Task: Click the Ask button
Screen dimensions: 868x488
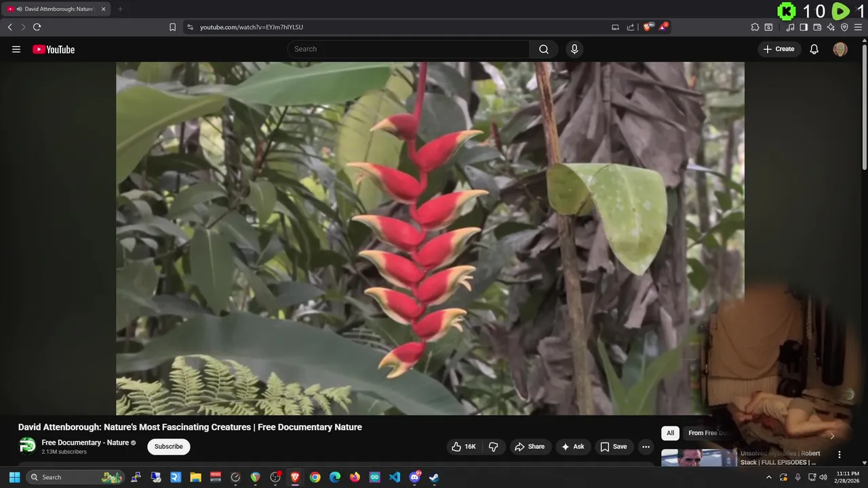Action: 572,447
